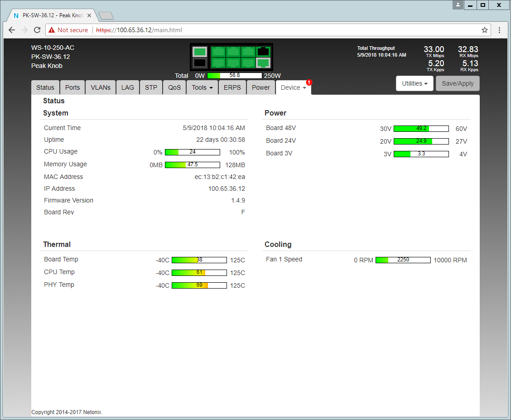The image size is (511, 420).
Task: Open the Device dropdown tab
Action: pos(293,87)
